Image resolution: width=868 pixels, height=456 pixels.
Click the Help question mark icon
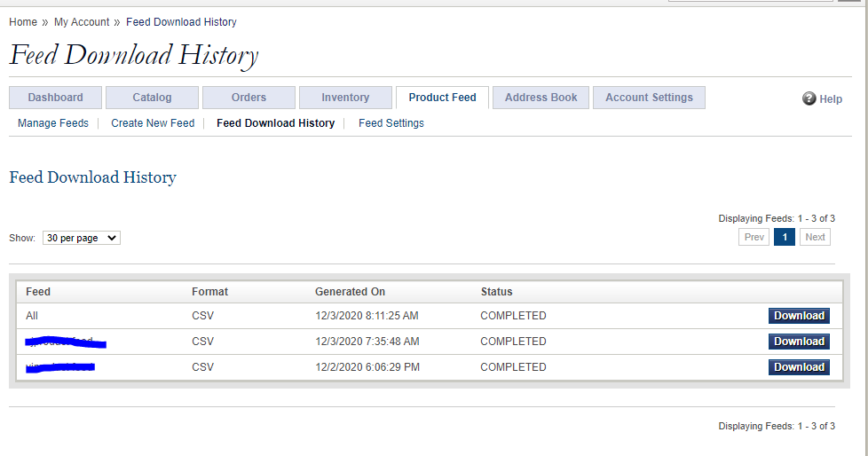pyautogui.click(x=809, y=98)
